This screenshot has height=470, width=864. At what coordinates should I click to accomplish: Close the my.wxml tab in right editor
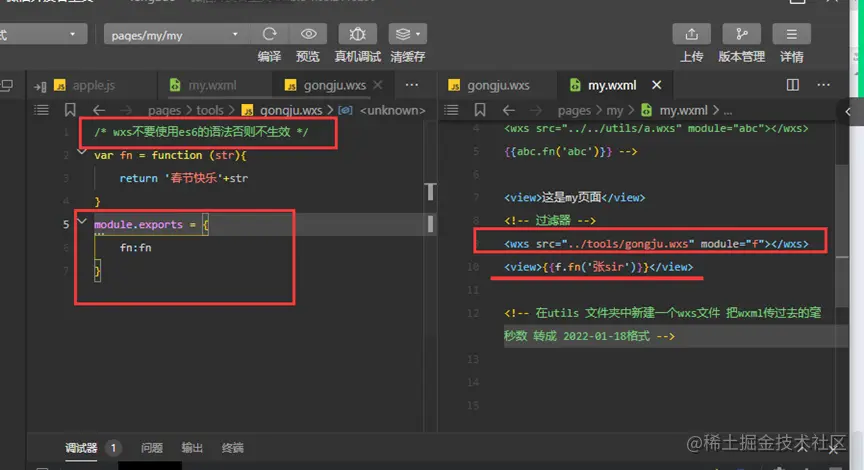(656, 85)
